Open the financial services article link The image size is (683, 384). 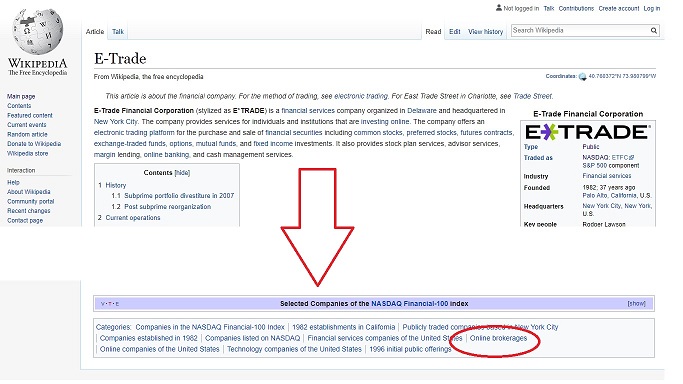tap(308, 111)
